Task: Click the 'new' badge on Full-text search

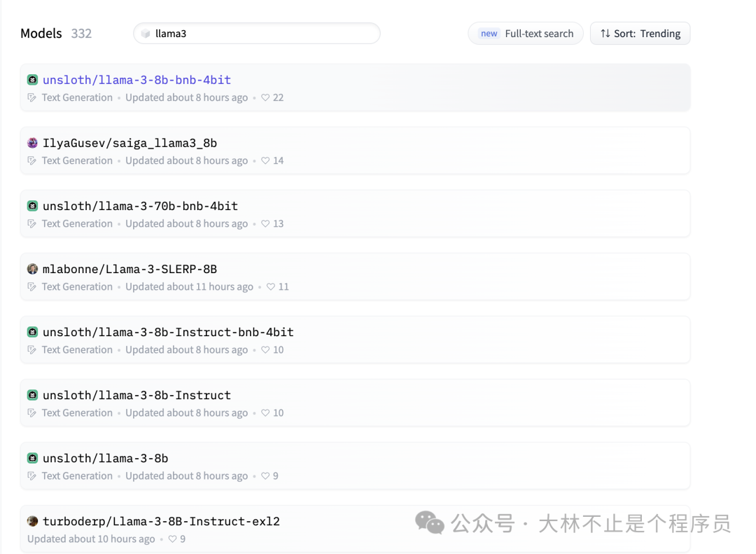Action: pyautogui.click(x=489, y=34)
